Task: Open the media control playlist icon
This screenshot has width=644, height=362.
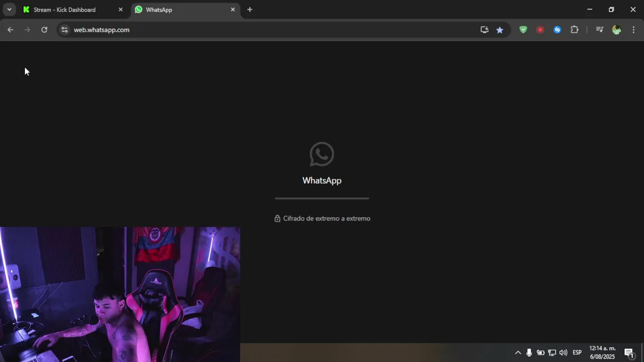Action: point(599,30)
